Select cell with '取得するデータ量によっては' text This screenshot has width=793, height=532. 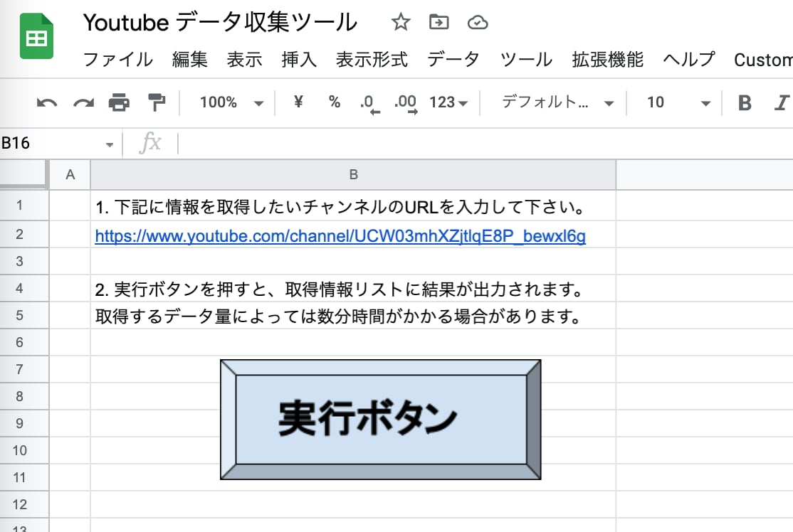pos(353,316)
